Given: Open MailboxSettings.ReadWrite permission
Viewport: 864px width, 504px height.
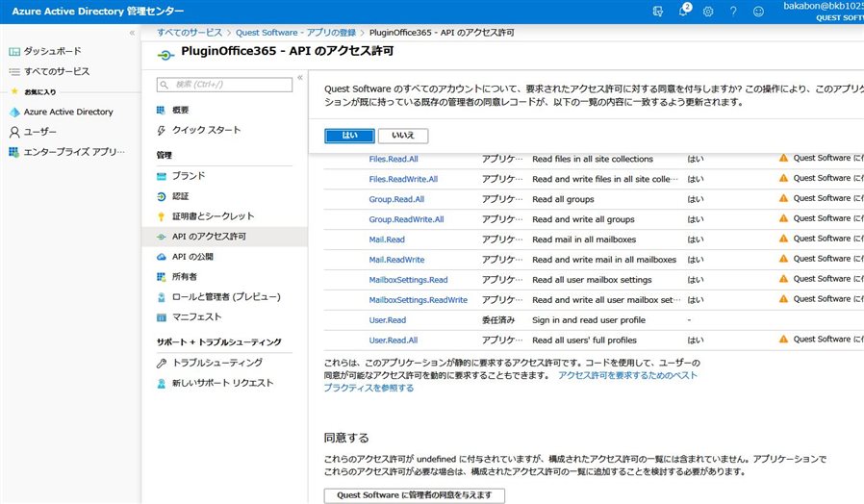Looking at the screenshot, I should coord(419,300).
